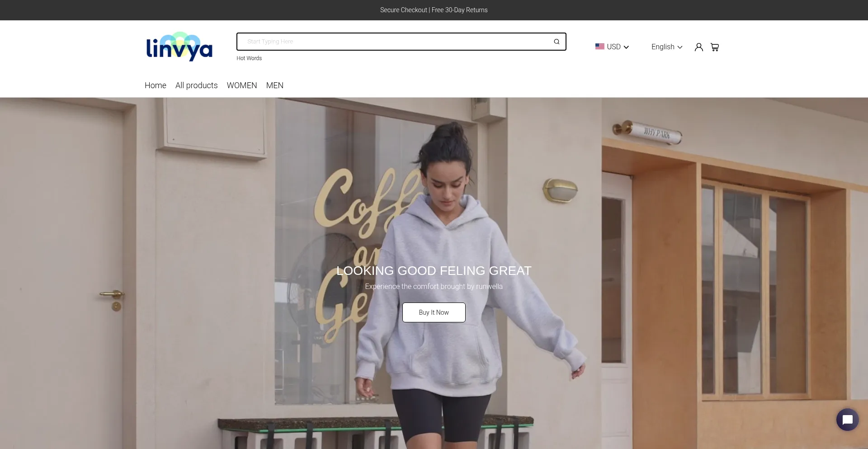View the shopping cart icon
The image size is (868, 449).
click(x=715, y=47)
